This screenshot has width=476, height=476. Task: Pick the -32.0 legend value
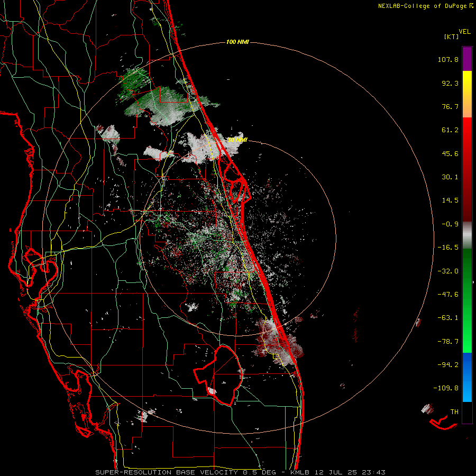pyautogui.click(x=448, y=271)
